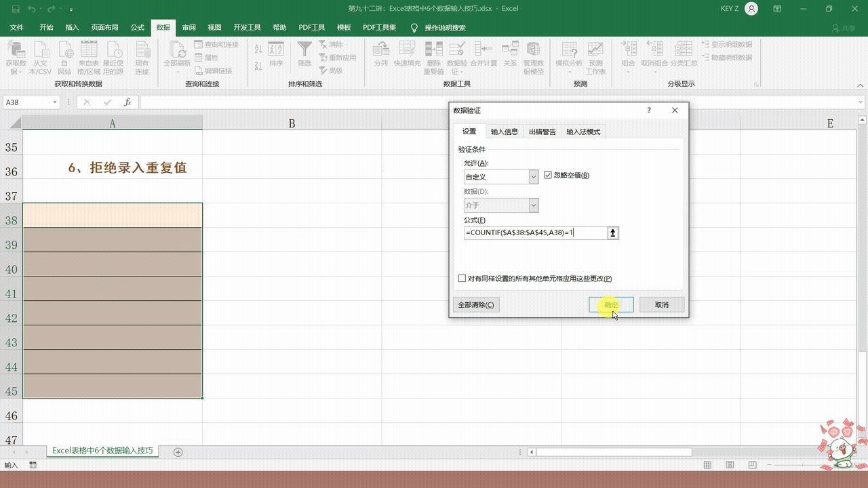Uncheck the 忽略空值 checkbox
The height and width of the screenshot is (488, 868).
tap(548, 176)
